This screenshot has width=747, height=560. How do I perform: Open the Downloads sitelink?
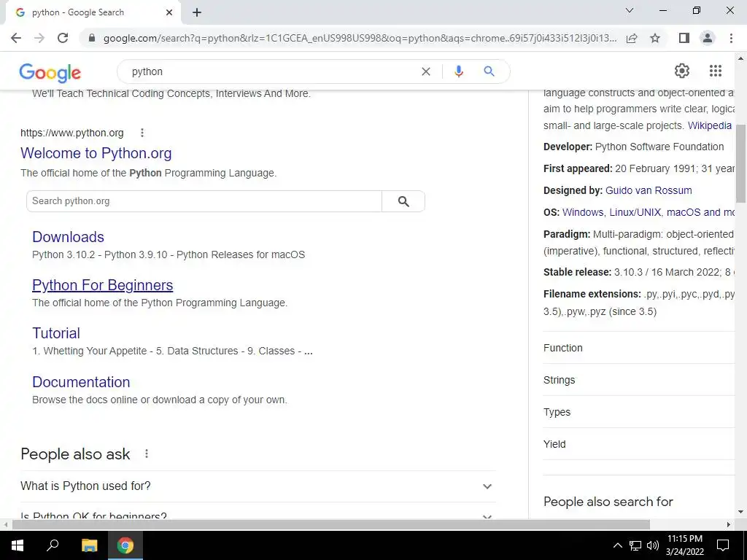click(x=68, y=237)
